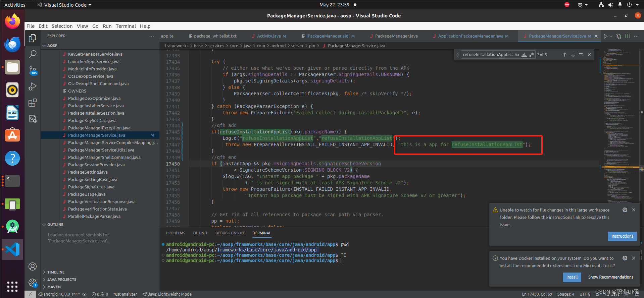Click the android-10.0.0_r41 branch in status bar
The width and height of the screenshot is (644, 298).
[x=59, y=294]
